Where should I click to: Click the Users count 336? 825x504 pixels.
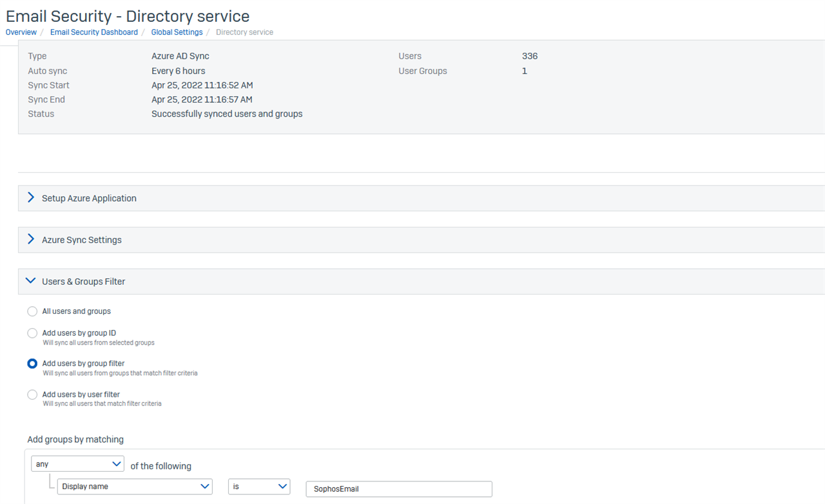530,56
